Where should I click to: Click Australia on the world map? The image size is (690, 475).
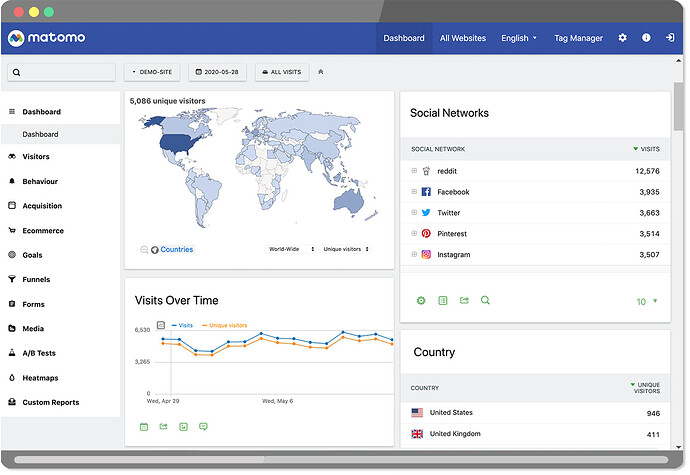(349, 202)
